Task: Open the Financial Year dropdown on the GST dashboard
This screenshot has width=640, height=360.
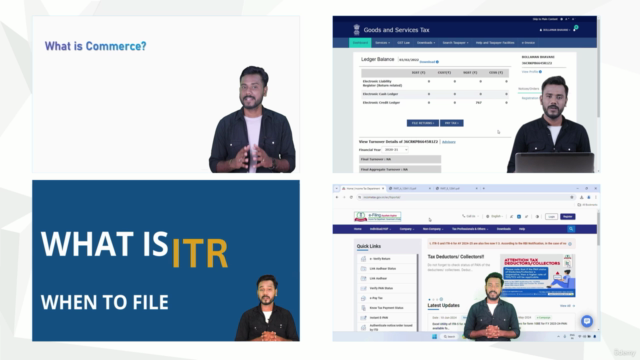Action: point(396,150)
